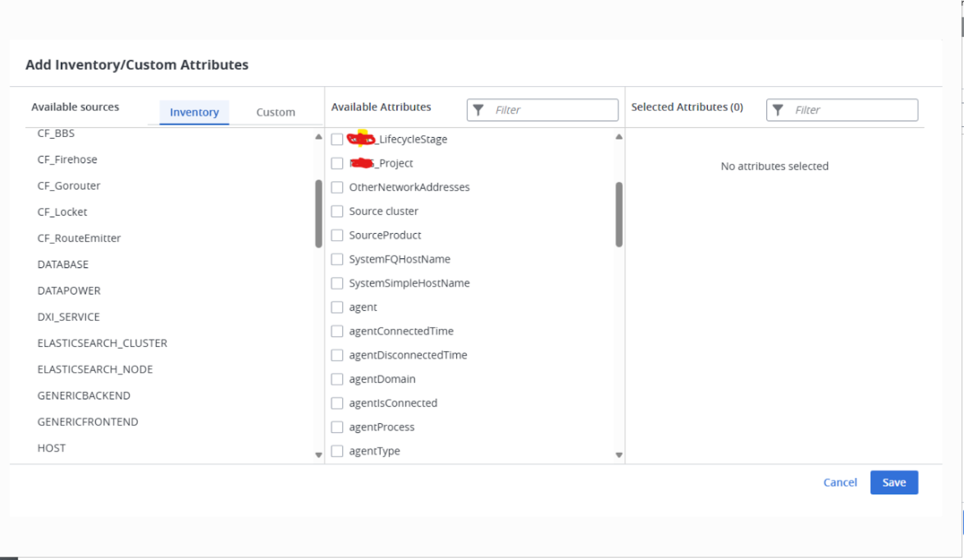
Task: Click the attributes list scroll-up arrow
Action: coord(619,137)
